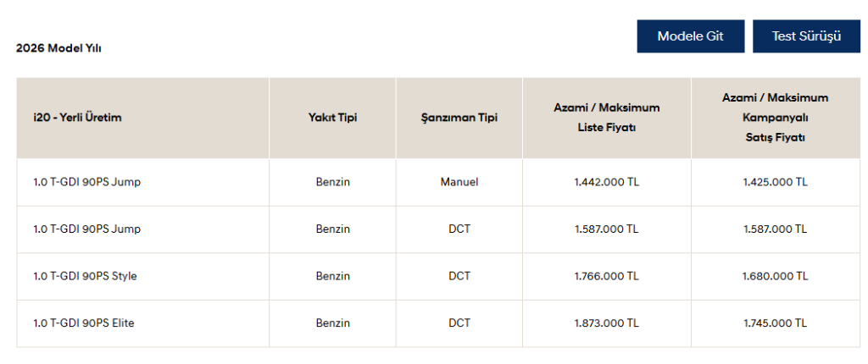Click the Benzin cell in Style row

click(x=332, y=276)
